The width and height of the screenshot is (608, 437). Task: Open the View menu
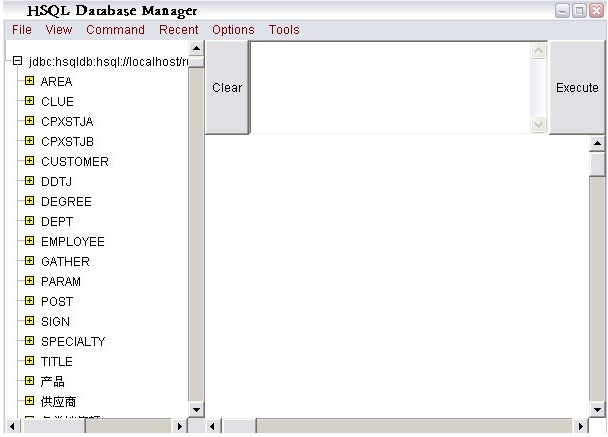click(59, 29)
